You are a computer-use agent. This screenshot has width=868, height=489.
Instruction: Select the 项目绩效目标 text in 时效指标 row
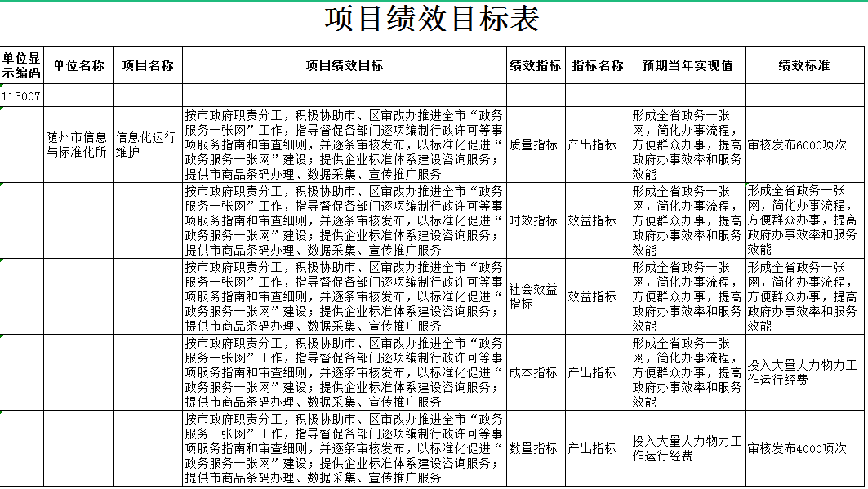(345, 220)
